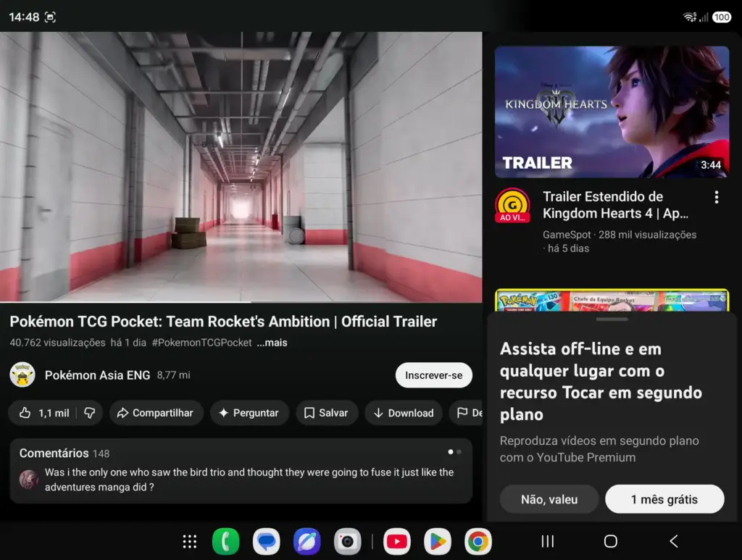Tap the Wi-Fi status icon
Image resolution: width=742 pixels, height=560 pixels.
(690, 17)
